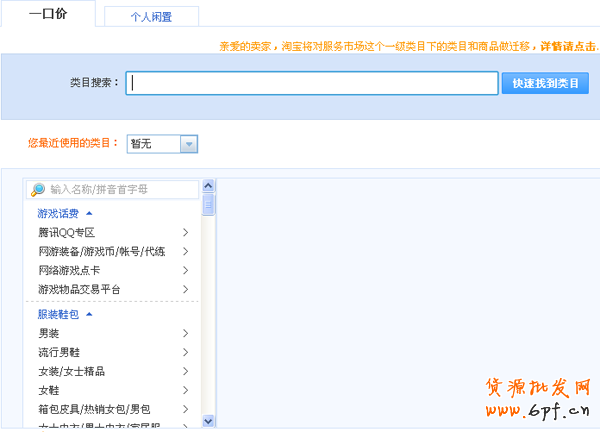Open the 您最近使用的类目 dropdown
Viewport: 600px width, 432px height.
pos(189,144)
